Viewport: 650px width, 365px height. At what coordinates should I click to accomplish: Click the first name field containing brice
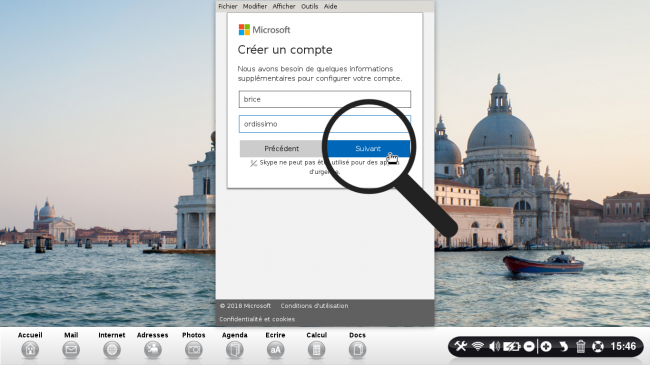tap(325, 99)
